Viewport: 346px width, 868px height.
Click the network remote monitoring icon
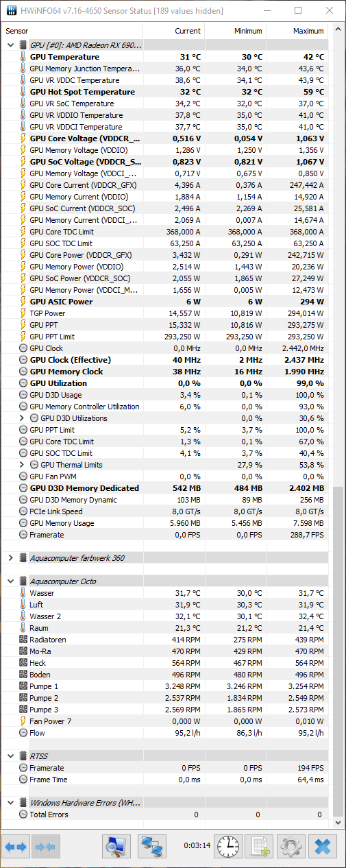(151, 847)
